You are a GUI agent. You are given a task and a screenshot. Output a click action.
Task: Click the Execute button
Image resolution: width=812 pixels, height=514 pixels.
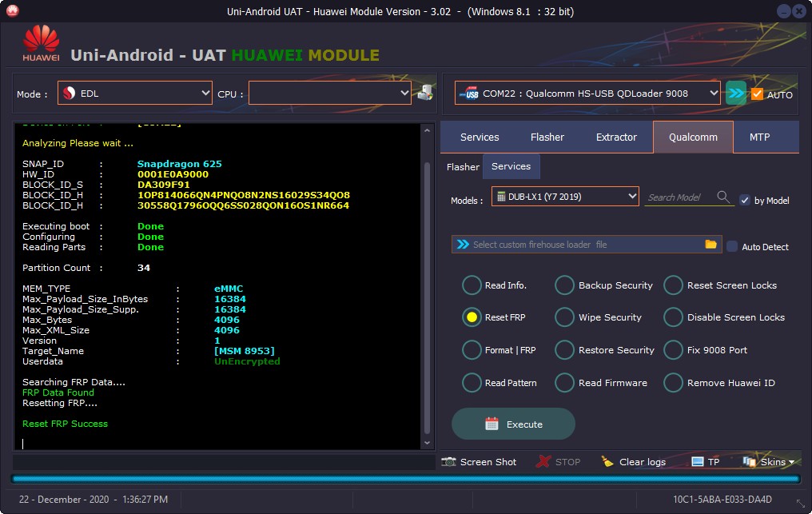pyautogui.click(x=513, y=424)
